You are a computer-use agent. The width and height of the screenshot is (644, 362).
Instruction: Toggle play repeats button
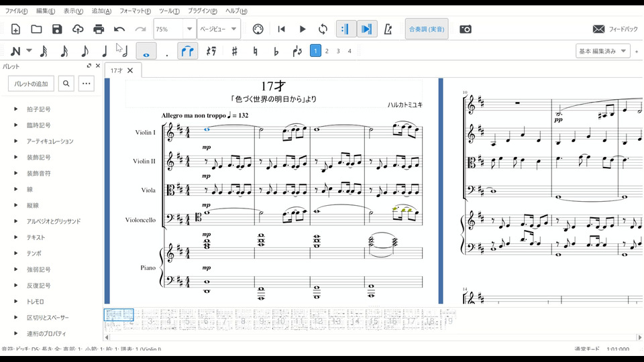(x=346, y=29)
